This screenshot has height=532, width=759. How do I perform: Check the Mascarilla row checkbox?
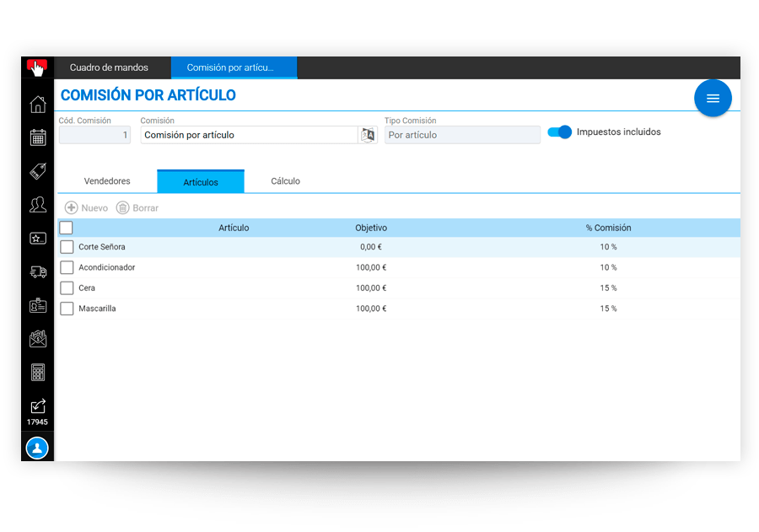(x=67, y=309)
